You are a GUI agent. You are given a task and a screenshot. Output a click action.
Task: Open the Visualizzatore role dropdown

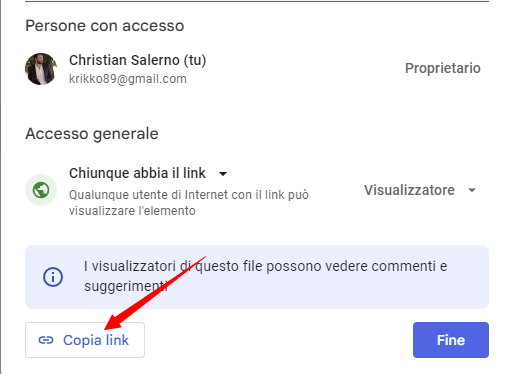click(x=420, y=190)
